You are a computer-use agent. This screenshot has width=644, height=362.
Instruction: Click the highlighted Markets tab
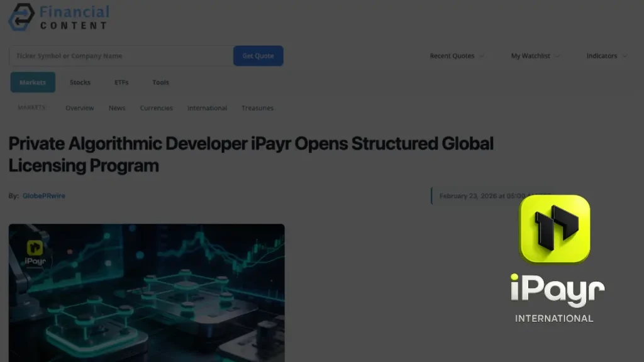coord(32,82)
